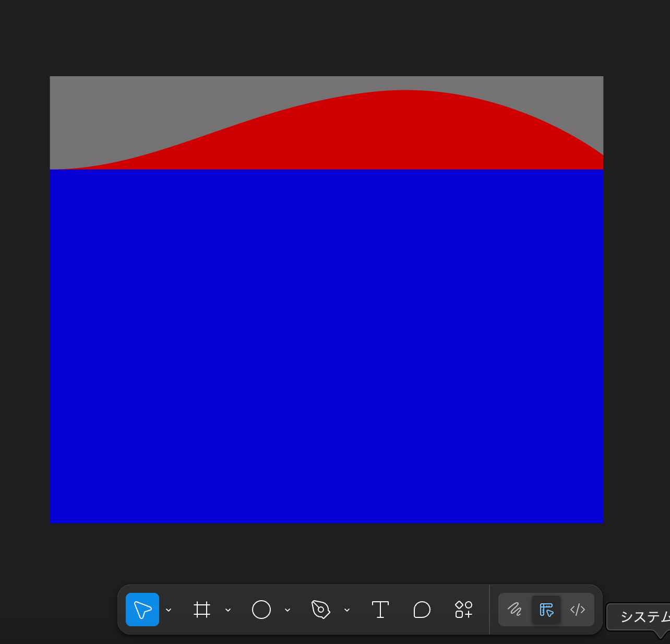Open the Frame tool dropdown chevron
This screenshot has height=644, width=670.
[228, 610]
